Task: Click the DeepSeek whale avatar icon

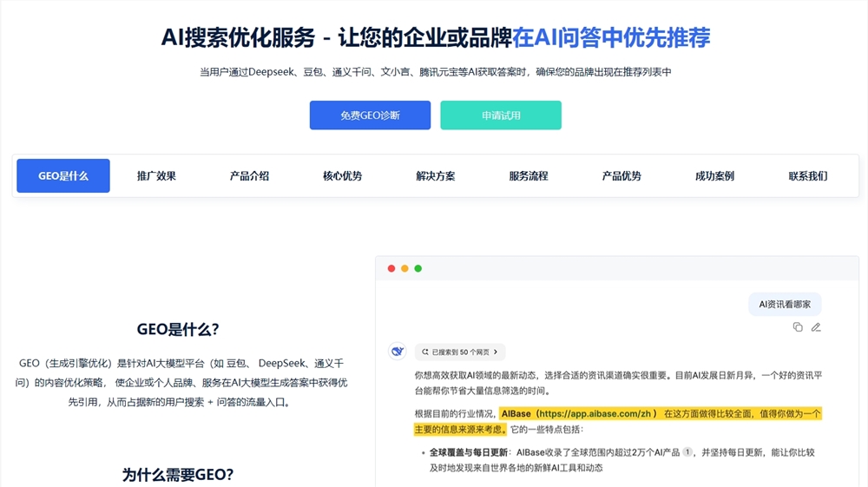Action: coord(397,351)
